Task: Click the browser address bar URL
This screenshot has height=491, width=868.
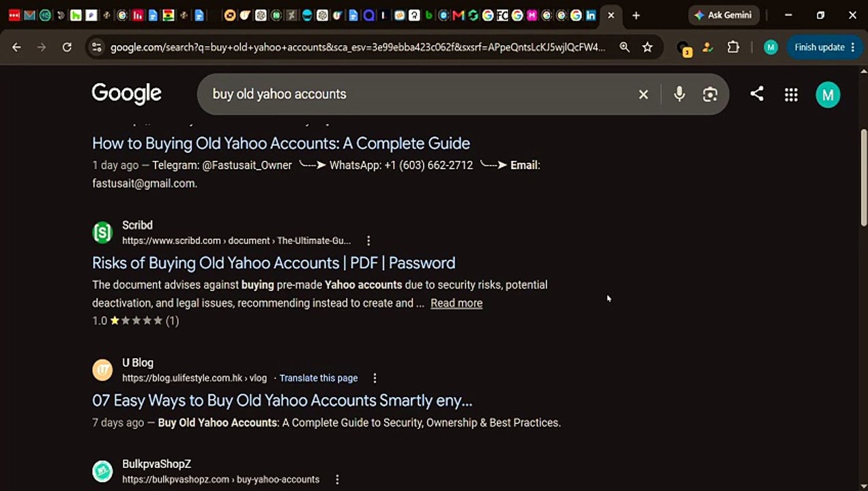Action: 358,47
